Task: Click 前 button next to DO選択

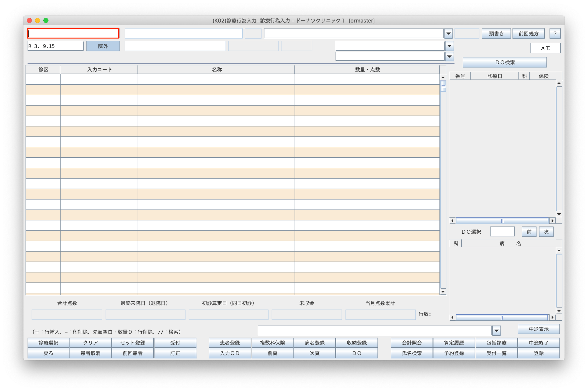Action: click(529, 232)
